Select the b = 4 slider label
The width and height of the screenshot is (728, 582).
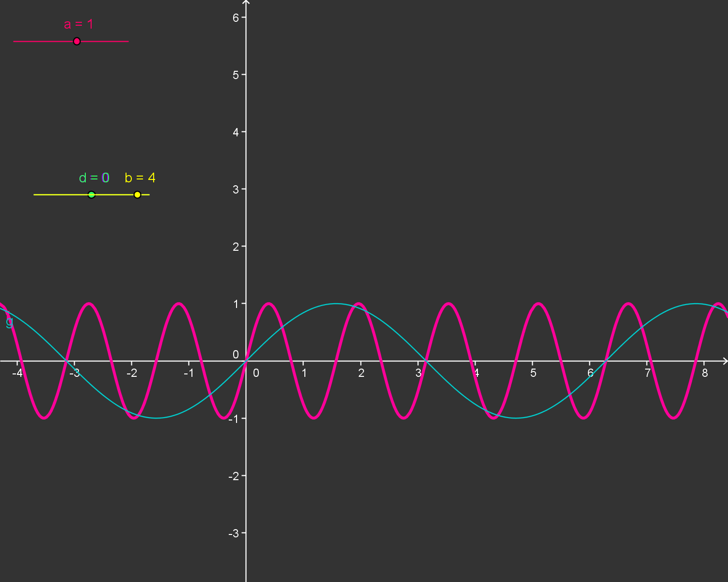click(x=140, y=178)
